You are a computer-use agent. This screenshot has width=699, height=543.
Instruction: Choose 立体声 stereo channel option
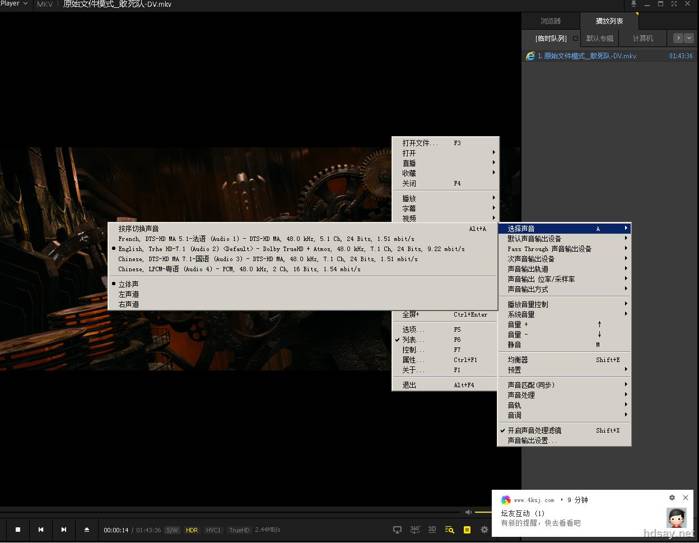(302, 284)
